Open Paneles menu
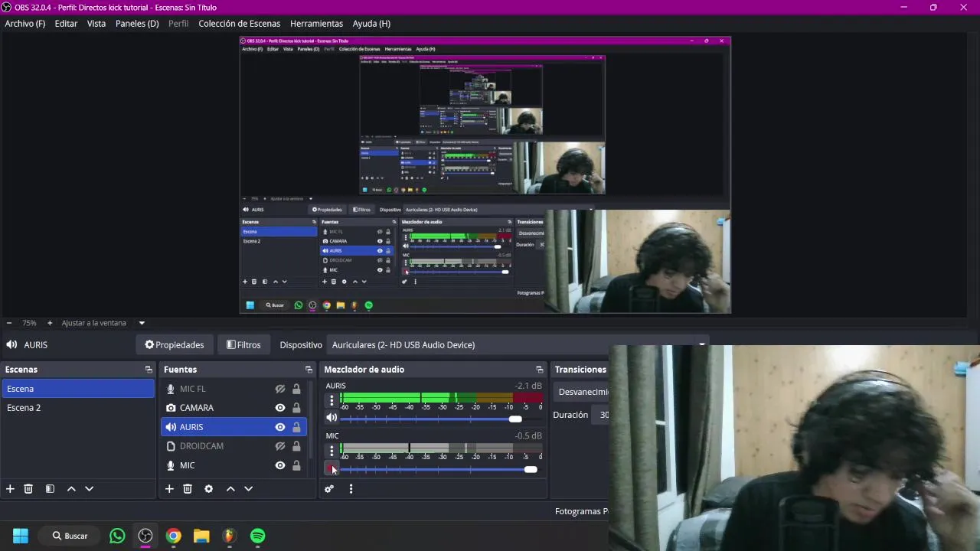The image size is (980, 551). coord(137,24)
